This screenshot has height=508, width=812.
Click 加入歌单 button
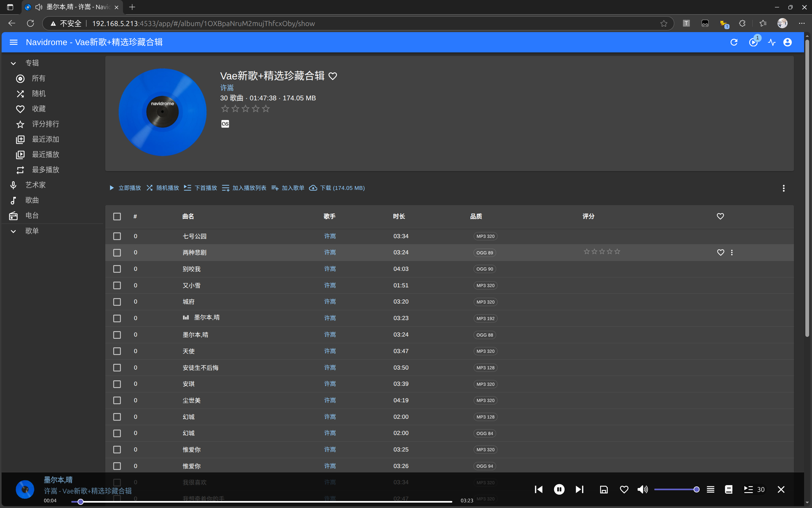[x=288, y=188]
